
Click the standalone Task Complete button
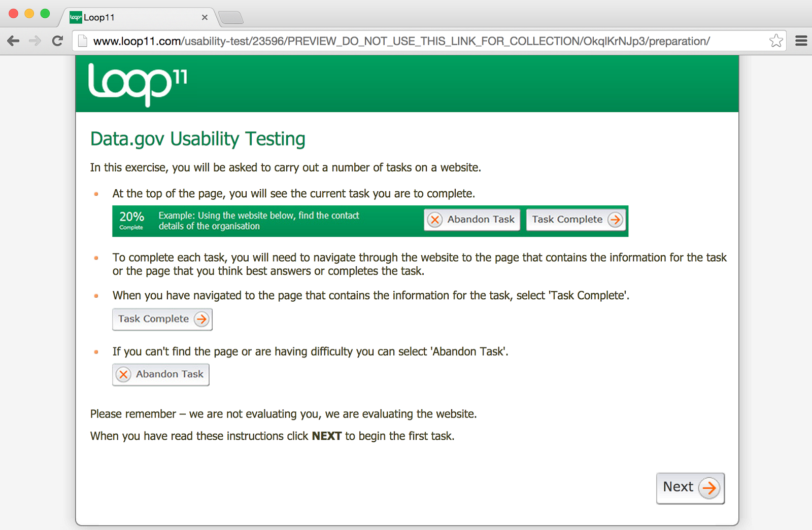pos(162,319)
